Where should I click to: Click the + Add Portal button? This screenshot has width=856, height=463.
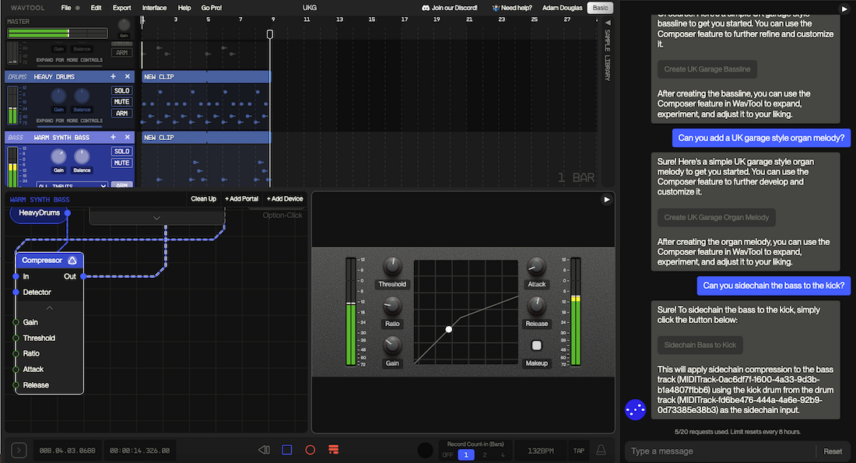pyautogui.click(x=241, y=199)
